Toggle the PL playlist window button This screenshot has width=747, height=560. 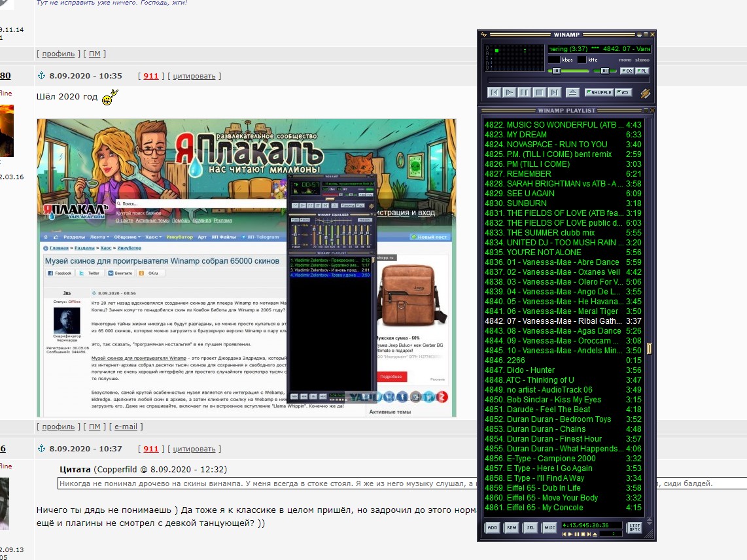tap(642, 71)
